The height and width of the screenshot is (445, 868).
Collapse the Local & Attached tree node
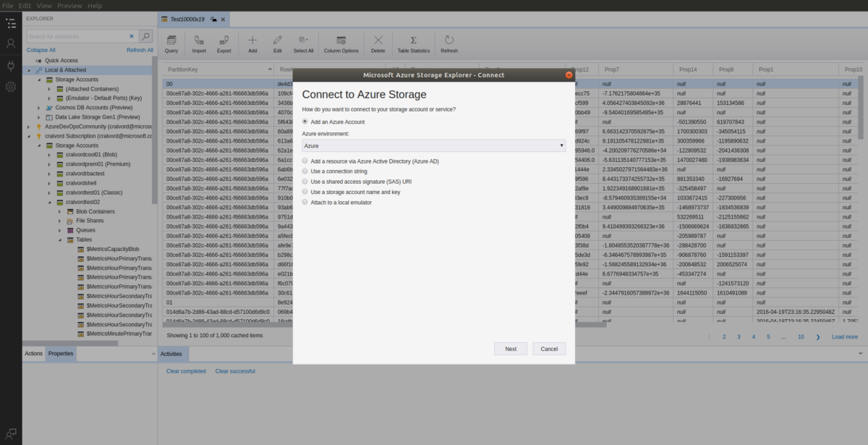[28, 70]
